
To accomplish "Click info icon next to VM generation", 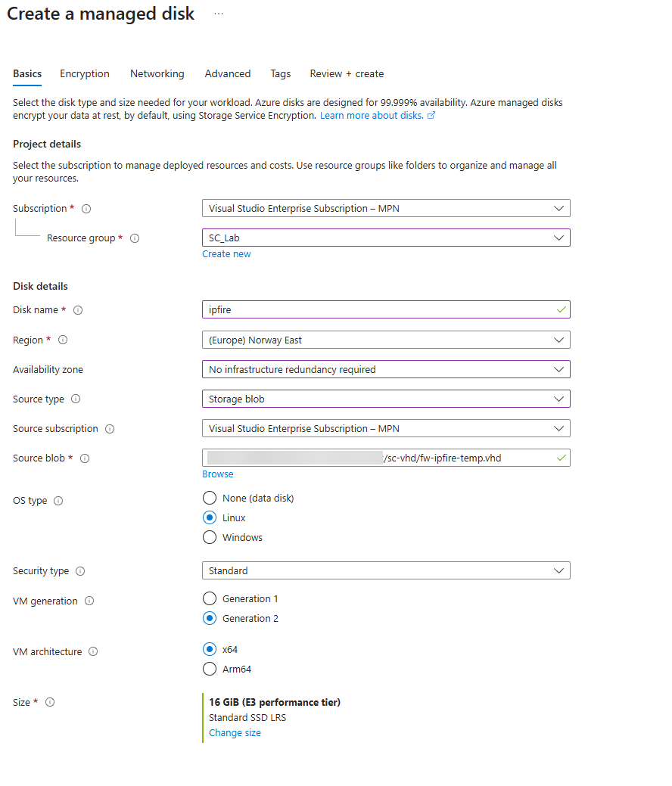I will tap(89, 601).
